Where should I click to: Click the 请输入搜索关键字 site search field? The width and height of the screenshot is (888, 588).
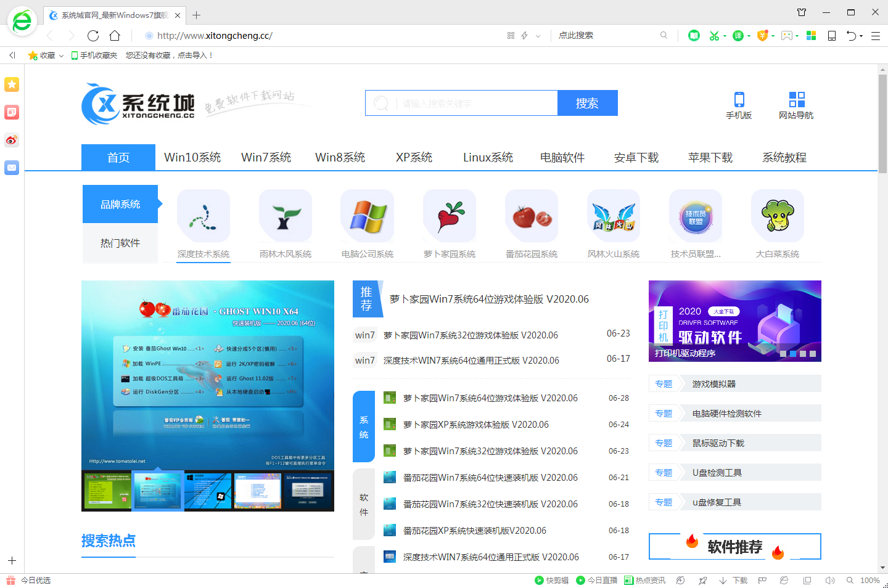[x=462, y=103]
